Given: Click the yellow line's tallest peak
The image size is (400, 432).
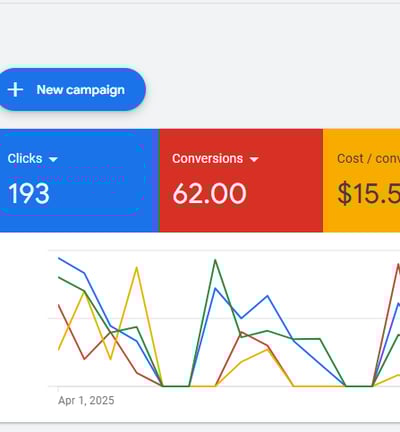Looking at the screenshot, I should click(136, 267).
